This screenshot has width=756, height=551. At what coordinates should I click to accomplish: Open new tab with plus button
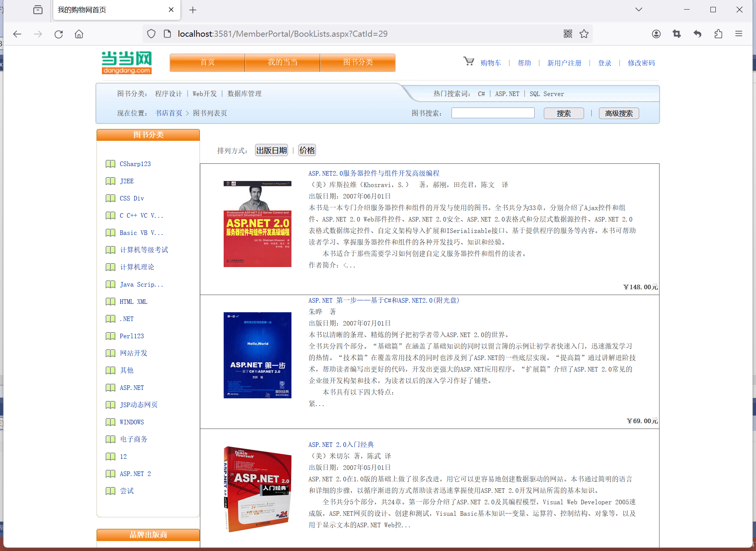click(x=193, y=10)
